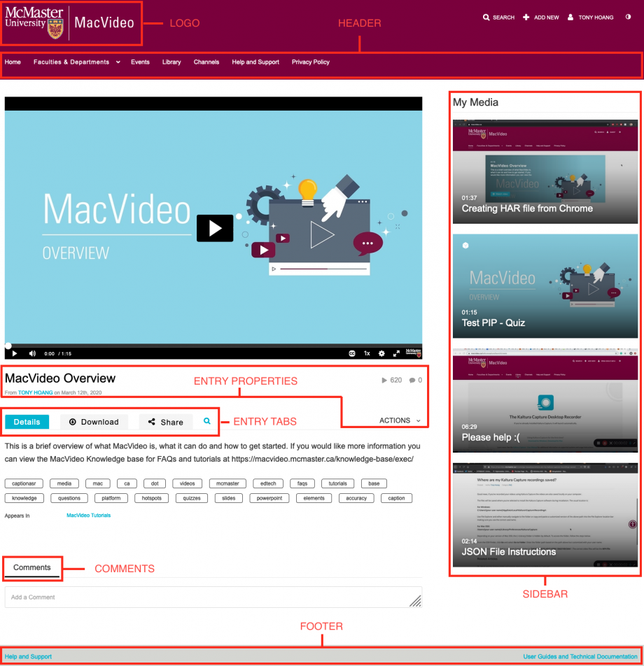Click the accuracy tag
The height and width of the screenshot is (666, 644).
click(x=356, y=498)
